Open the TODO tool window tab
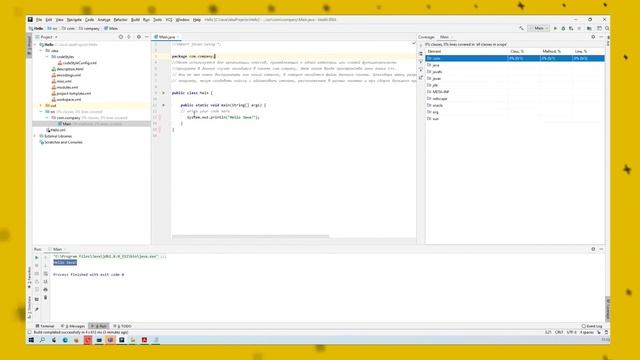 coord(122,326)
